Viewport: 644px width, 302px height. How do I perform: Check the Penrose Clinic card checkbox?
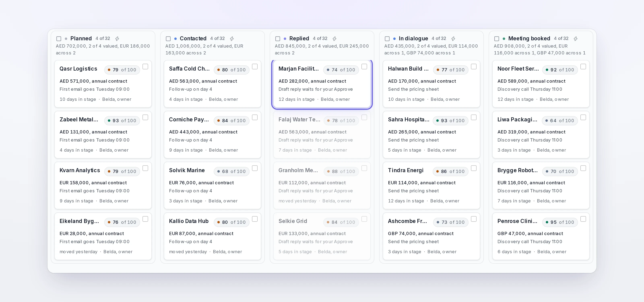click(583, 219)
